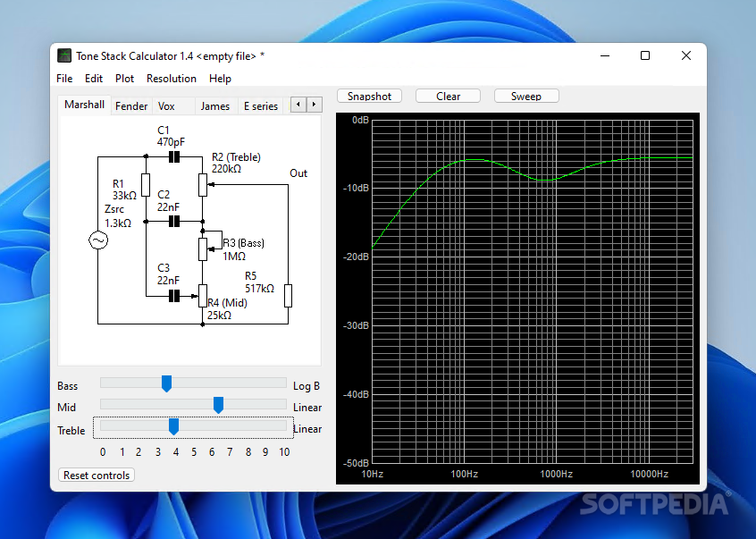The image size is (756, 539).
Task: Maximize the Tone Stack Calculator window
Action: coord(645,56)
